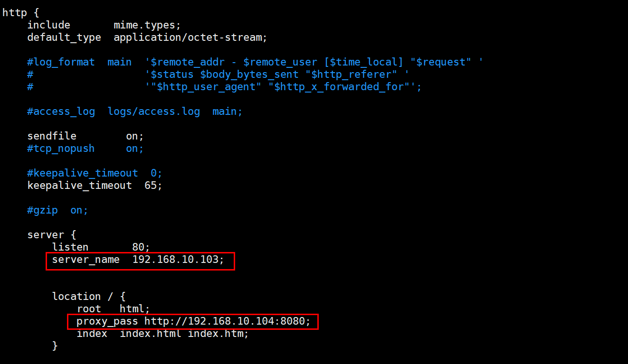Click the closing brace of location block
This screenshot has height=364, width=628.
tap(55, 346)
